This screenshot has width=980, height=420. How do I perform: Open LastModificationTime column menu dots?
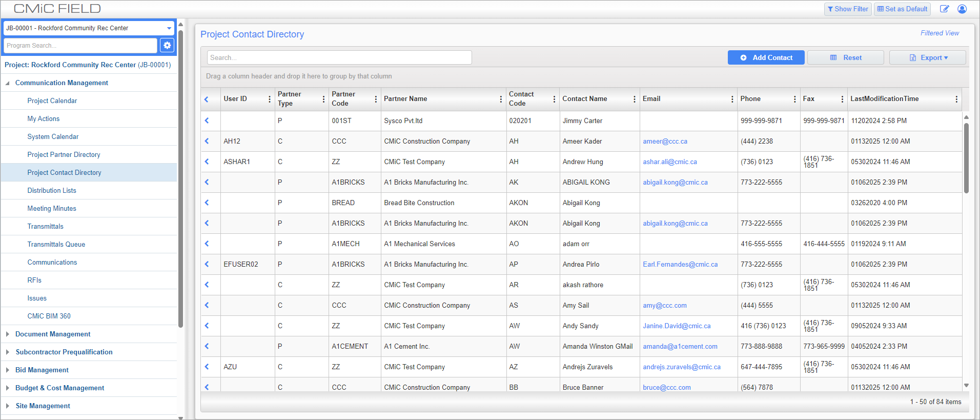[956, 99]
